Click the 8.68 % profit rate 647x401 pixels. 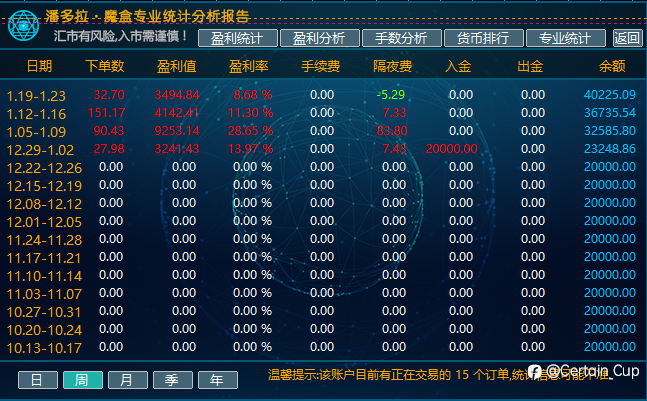coord(253,95)
